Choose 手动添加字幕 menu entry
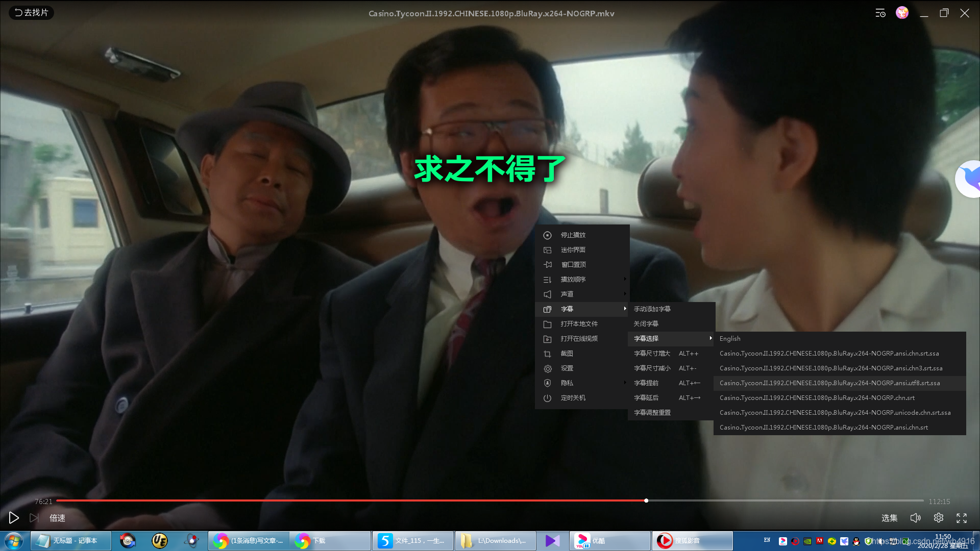 [652, 309]
